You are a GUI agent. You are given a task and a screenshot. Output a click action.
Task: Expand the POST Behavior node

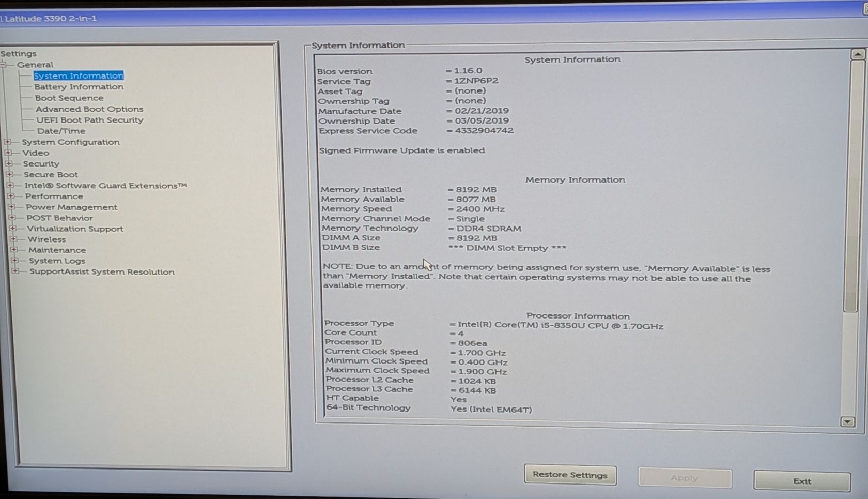pos(12,218)
